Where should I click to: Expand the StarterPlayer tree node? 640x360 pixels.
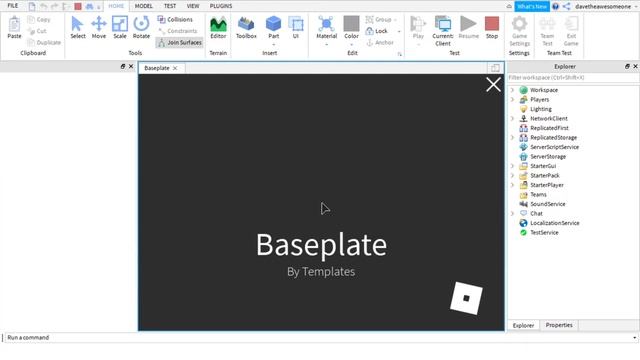coord(512,185)
